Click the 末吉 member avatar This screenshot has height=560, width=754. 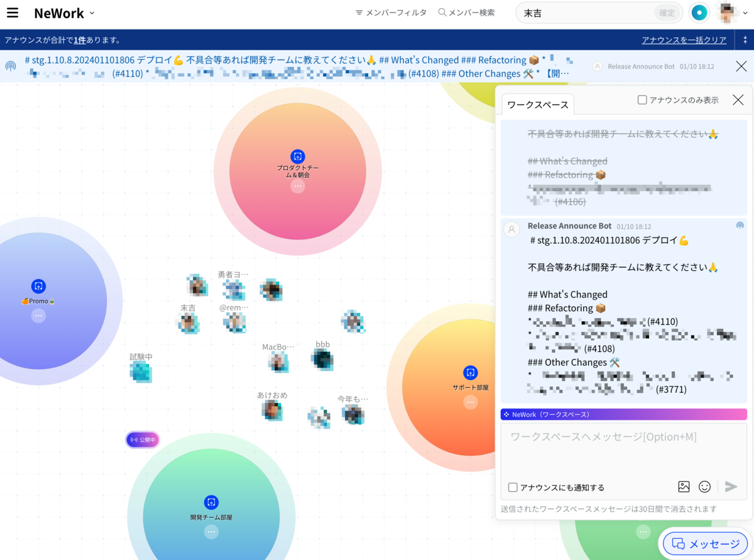coord(188,323)
